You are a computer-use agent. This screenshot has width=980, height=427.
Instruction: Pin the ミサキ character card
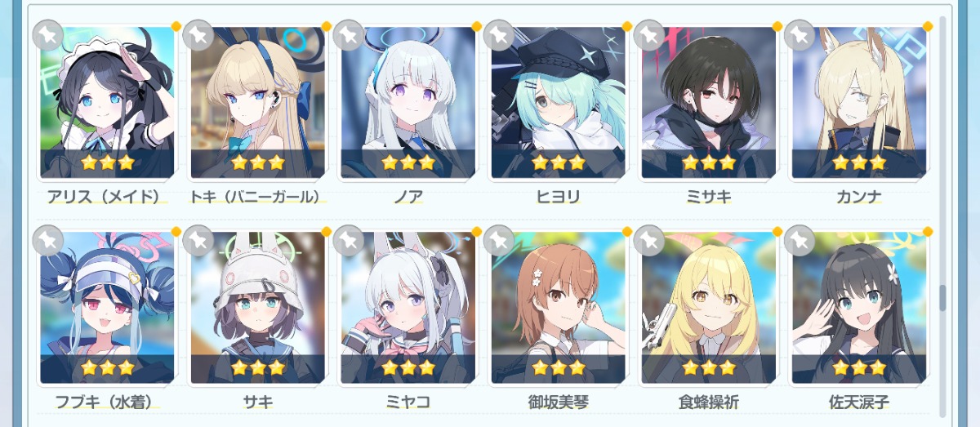coord(648,35)
